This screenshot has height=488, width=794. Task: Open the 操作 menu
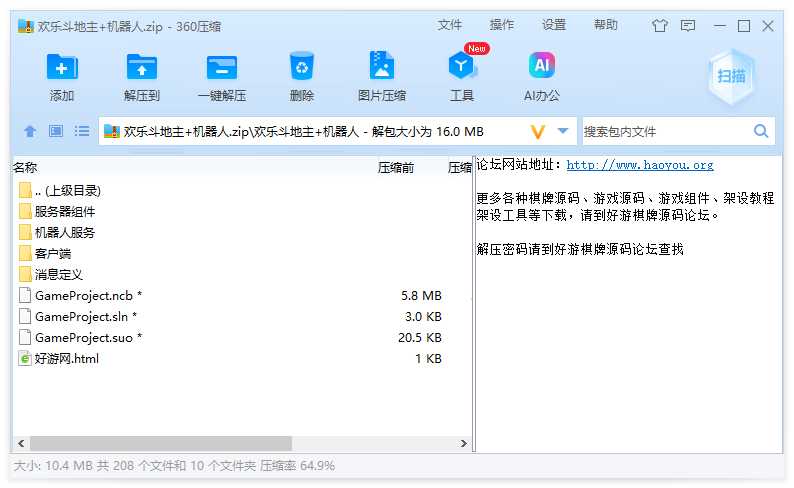(502, 25)
